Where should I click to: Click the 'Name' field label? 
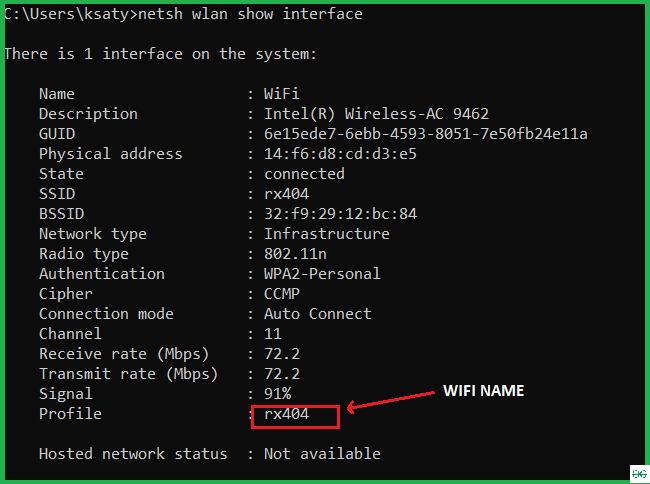57,94
